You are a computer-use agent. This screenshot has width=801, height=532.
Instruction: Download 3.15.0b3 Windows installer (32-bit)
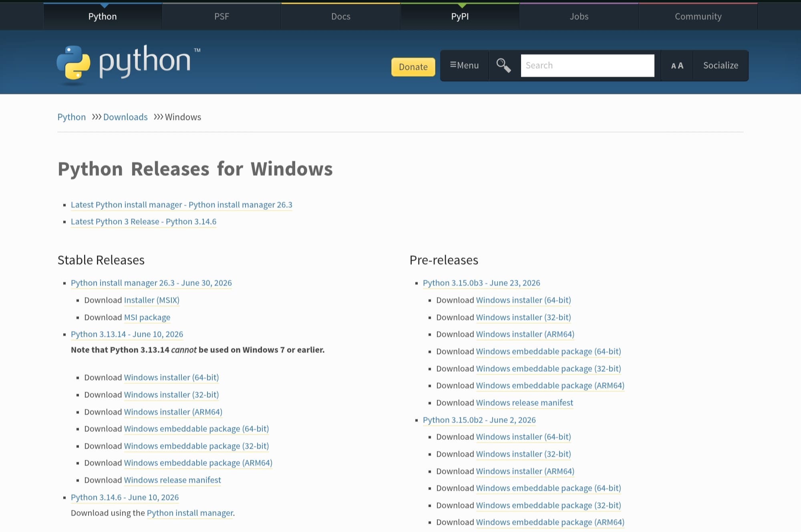(523, 317)
